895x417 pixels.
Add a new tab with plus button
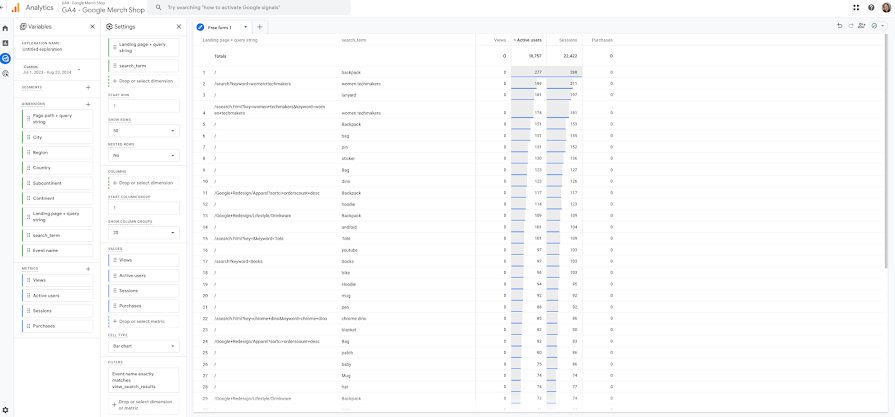coord(260,27)
